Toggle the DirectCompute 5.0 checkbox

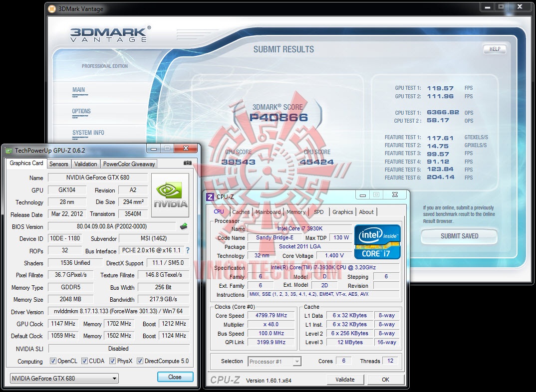pyautogui.click(x=140, y=361)
